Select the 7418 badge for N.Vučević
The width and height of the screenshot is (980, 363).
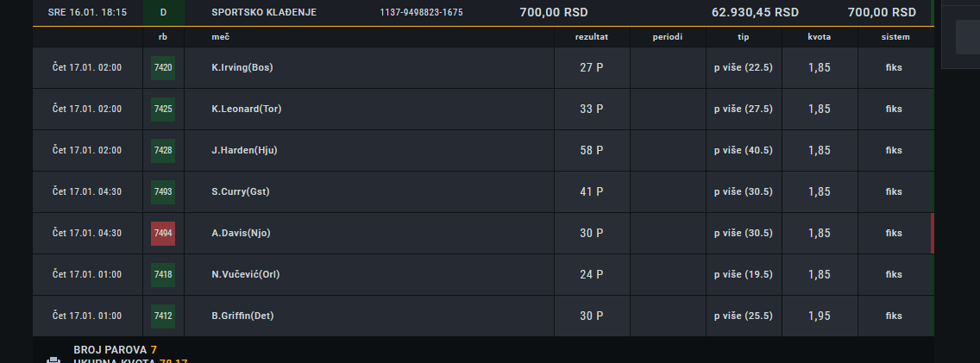(163, 274)
